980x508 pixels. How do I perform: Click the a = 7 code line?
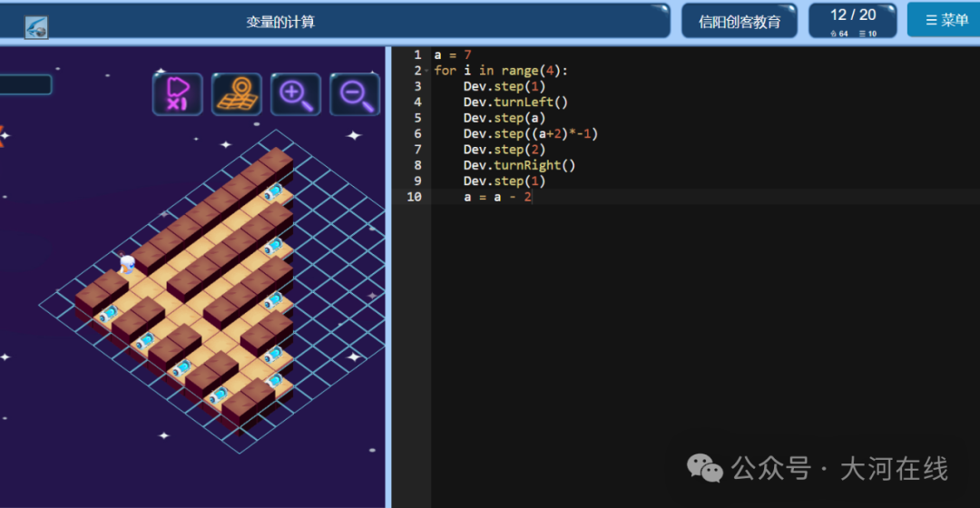point(453,55)
